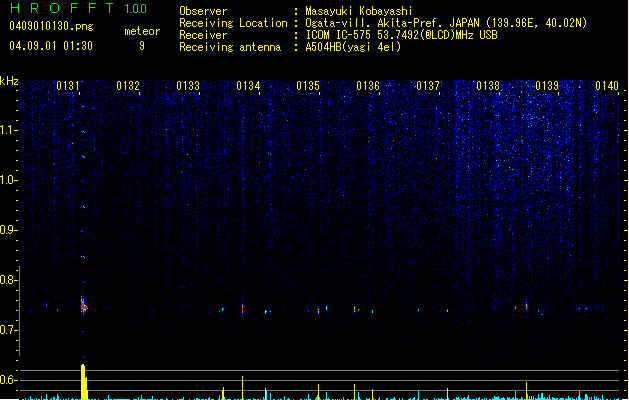Viewport: 629px width, 400px height.
Task: Click the 0.8 frequency axis label
Action: click(x=8, y=280)
